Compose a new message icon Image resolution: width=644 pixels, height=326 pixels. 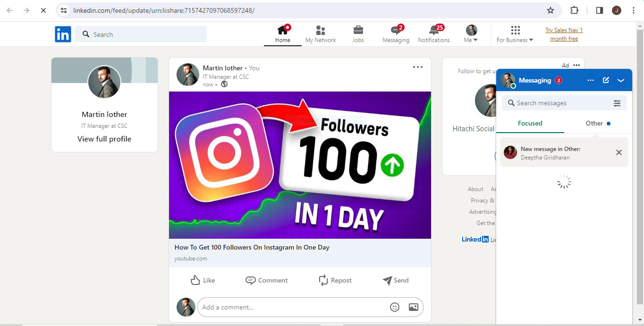click(606, 80)
